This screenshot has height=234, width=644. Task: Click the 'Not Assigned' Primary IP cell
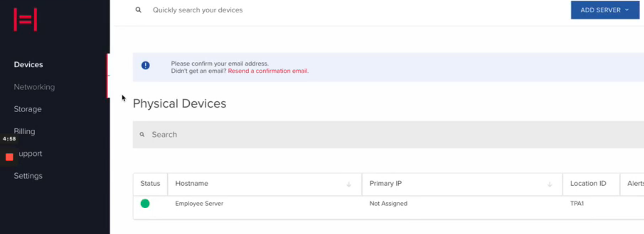[389, 204]
